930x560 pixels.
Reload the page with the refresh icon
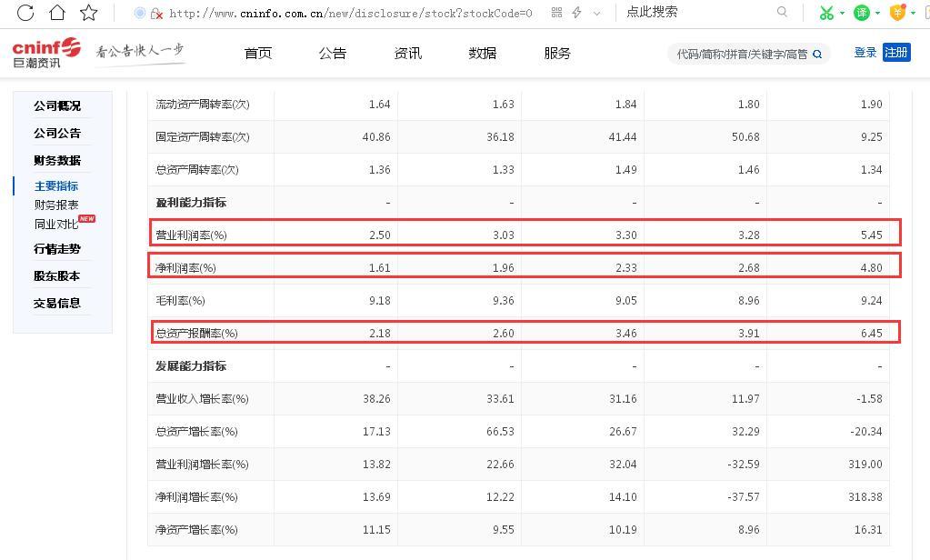(x=25, y=13)
